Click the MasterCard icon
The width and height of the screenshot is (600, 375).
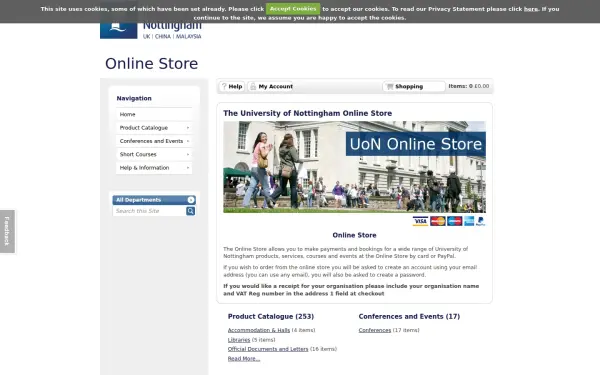click(438, 221)
